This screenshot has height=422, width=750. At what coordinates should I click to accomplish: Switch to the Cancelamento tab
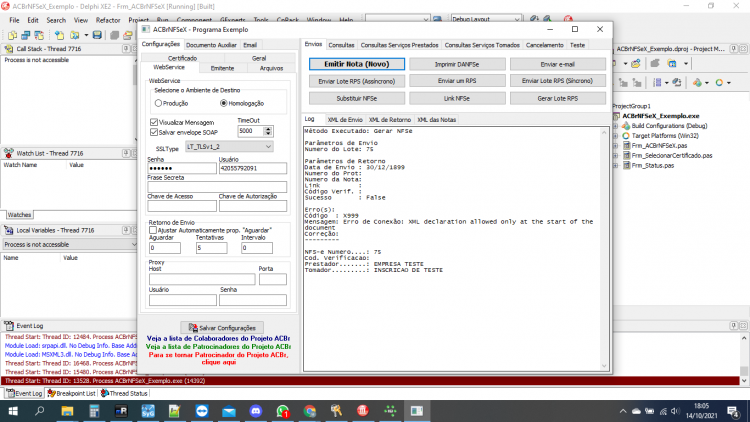[545, 45]
